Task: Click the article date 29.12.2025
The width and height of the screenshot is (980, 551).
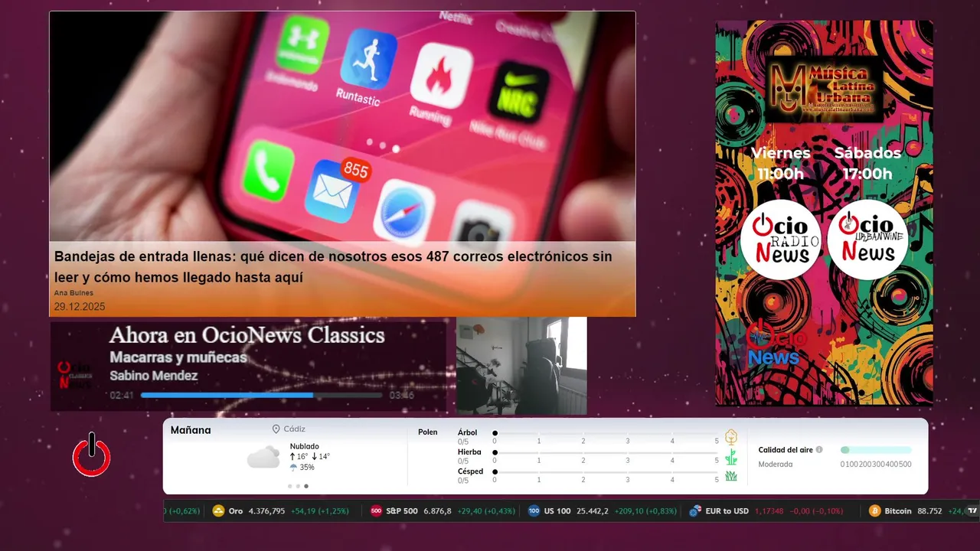Action: (x=80, y=307)
